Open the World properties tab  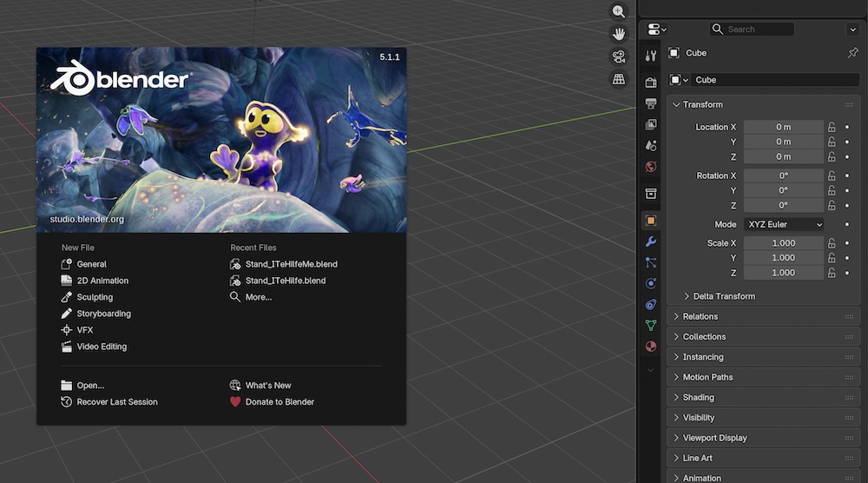pyautogui.click(x=651, y=167)
